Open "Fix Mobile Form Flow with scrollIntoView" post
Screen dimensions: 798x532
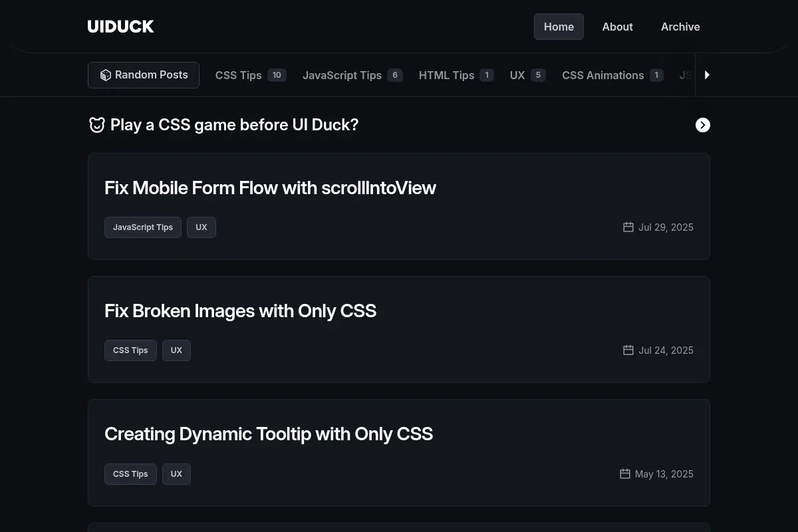coord(270,188)
